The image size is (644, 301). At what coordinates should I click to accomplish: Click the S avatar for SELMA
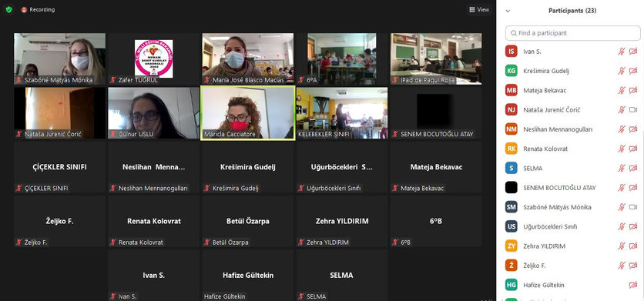point(512,168)
